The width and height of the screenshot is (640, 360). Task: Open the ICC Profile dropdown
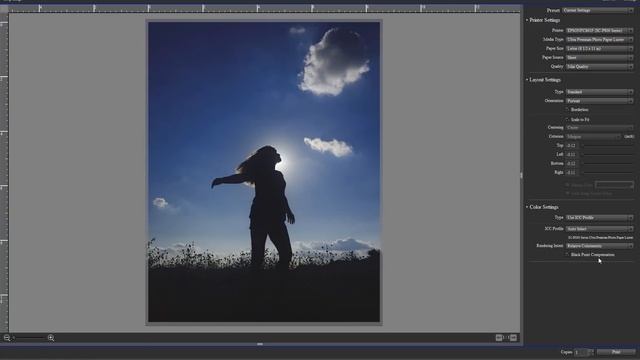pyautogui.click(x=600, y=229)
